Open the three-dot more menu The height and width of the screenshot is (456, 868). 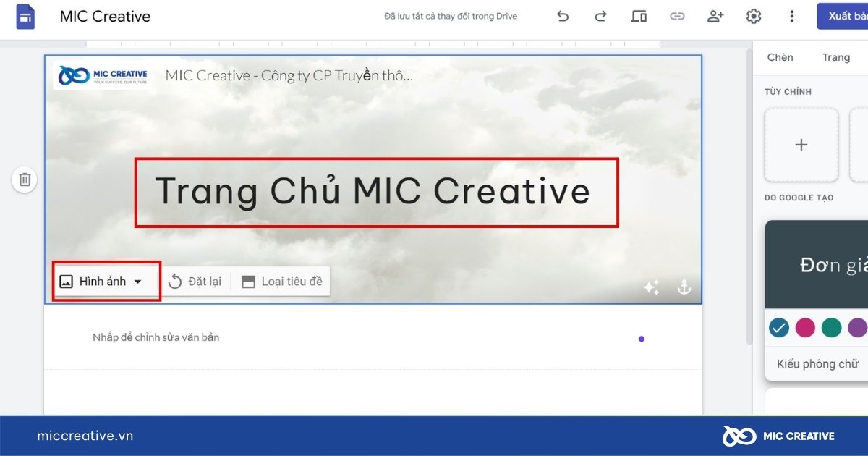tap(792, 16)
